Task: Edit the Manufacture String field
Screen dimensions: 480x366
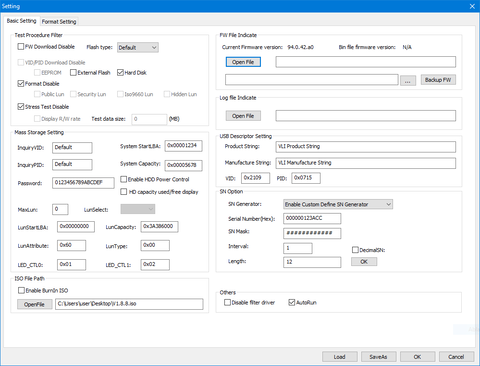Action: (x=365, y=163)
